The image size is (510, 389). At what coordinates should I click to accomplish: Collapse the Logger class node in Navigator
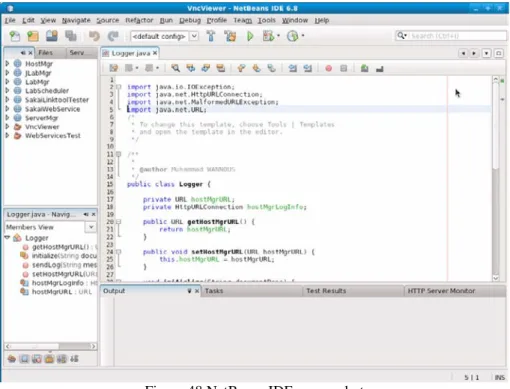pyautogui.click(x=7, y=237)
